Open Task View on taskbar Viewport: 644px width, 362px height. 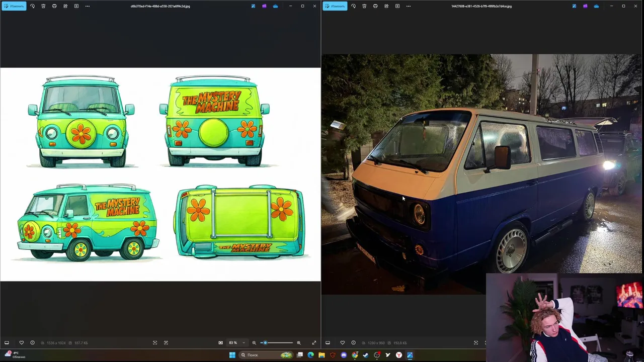(300, 355)
